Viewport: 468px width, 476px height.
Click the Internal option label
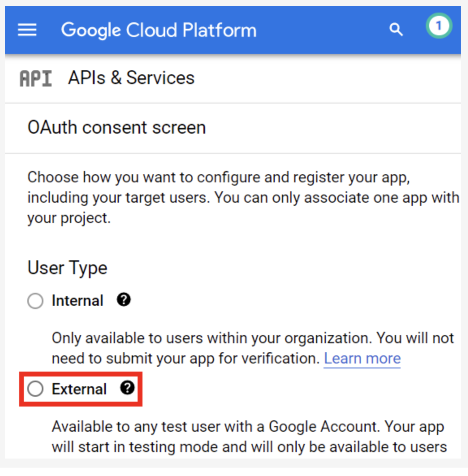click(x=78, y=301)
